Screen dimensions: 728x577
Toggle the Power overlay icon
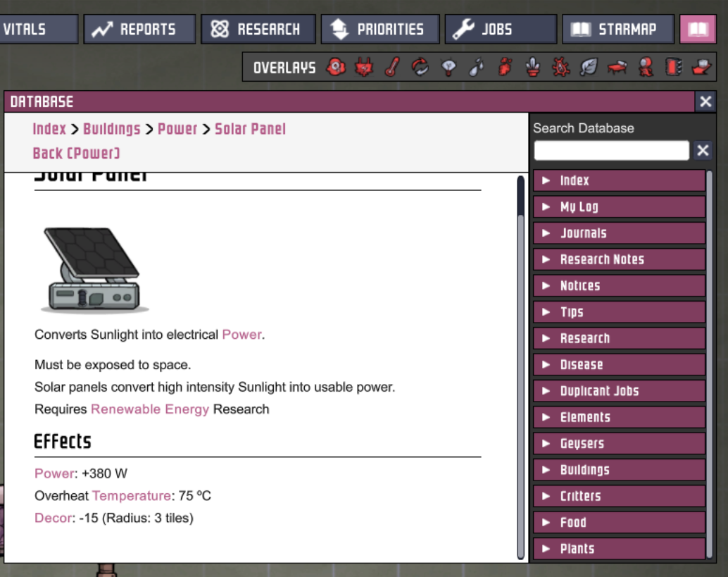coord(364,68)
